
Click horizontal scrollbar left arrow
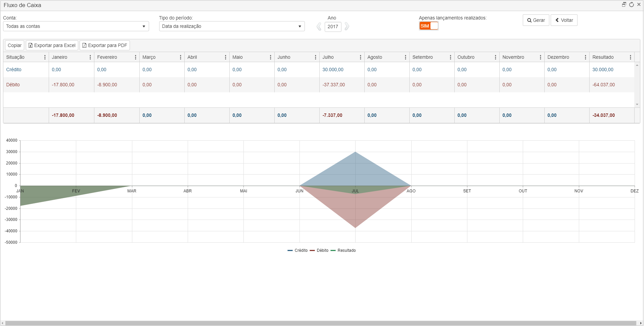(3, 323)
